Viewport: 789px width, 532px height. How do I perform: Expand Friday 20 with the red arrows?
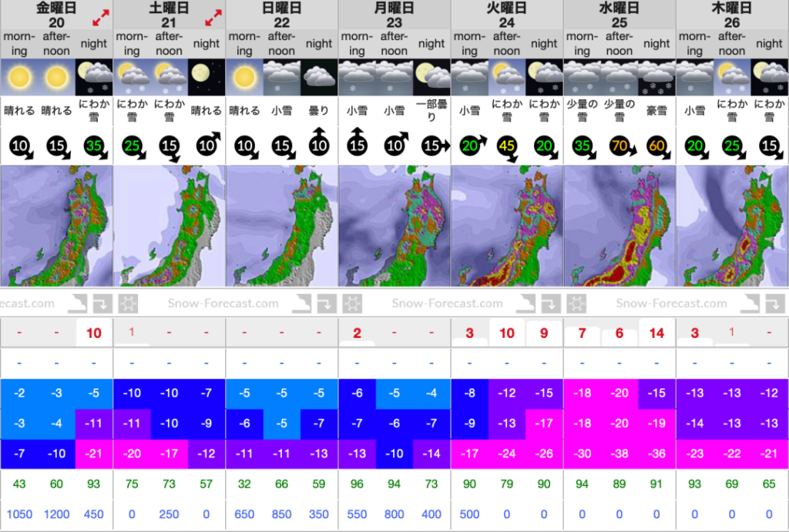coord(101,18)
